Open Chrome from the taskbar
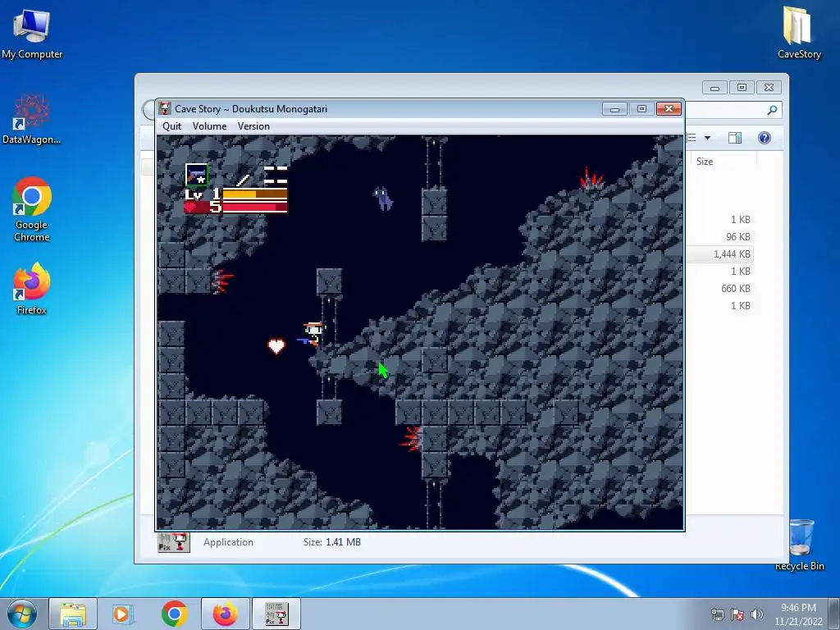This screenshot has width=840, height=630. (x=174, y=614)
